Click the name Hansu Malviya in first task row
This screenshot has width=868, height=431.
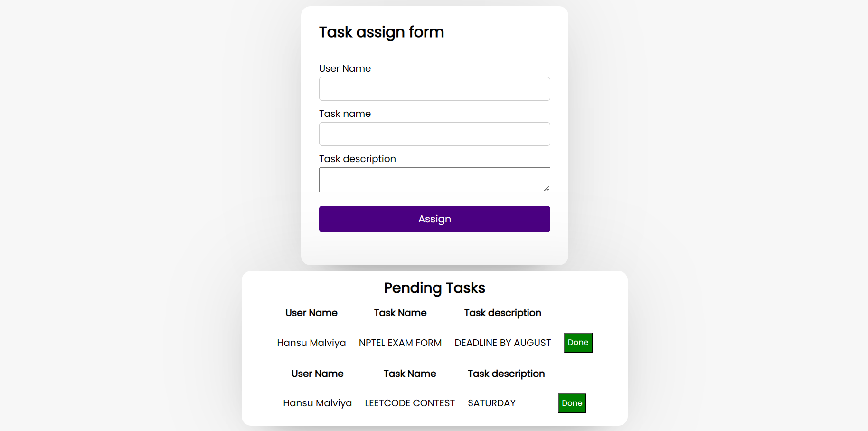pos(311,342)
